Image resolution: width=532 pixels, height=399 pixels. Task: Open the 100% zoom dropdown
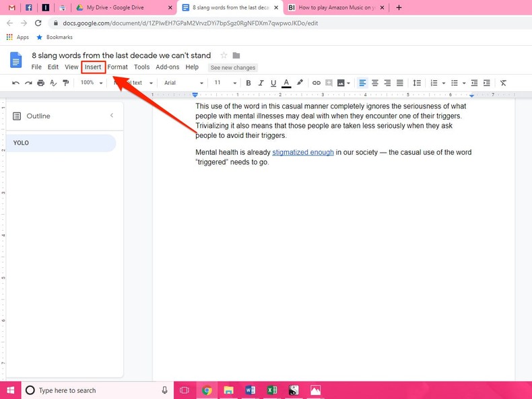[92, 83]
